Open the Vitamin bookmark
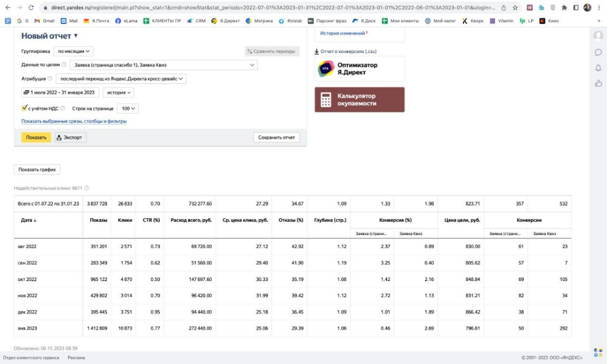The image size is (607, 364). coord(501,21)
